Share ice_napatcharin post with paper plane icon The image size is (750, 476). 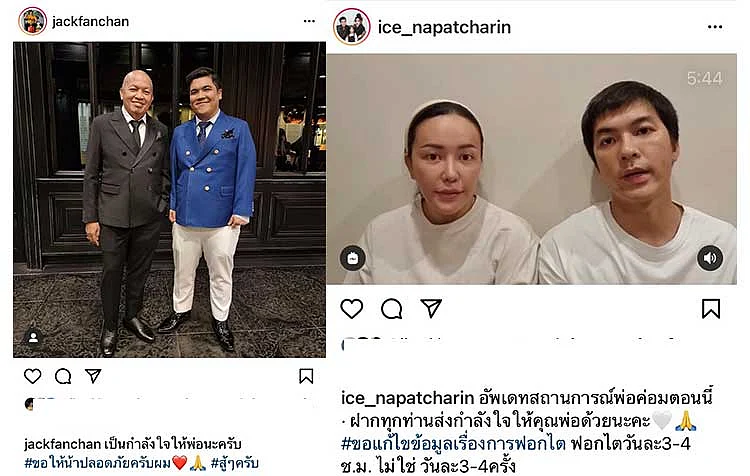click(431, 309)
